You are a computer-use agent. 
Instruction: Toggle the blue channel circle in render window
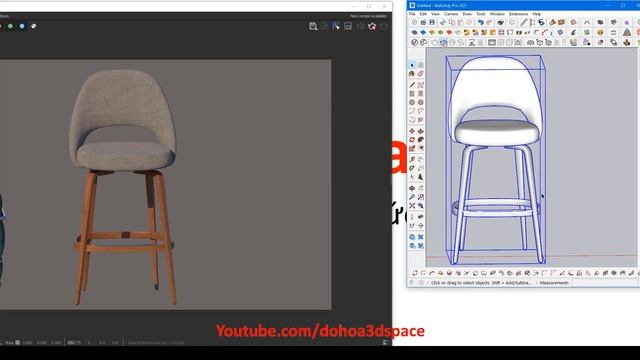(x=22, y=26)
